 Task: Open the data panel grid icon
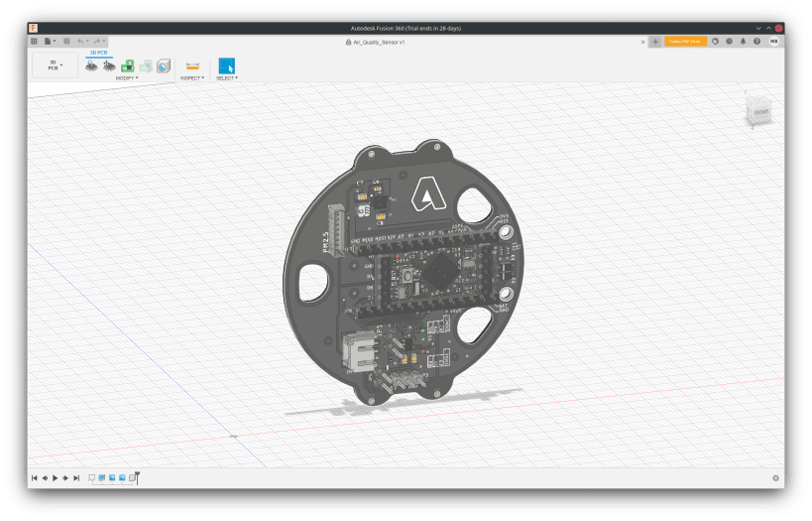pyautogui.click(x=34, y=42)
